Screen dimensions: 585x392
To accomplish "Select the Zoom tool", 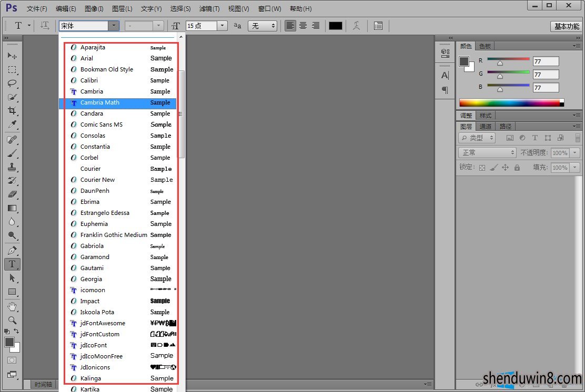I will (12, 319).
